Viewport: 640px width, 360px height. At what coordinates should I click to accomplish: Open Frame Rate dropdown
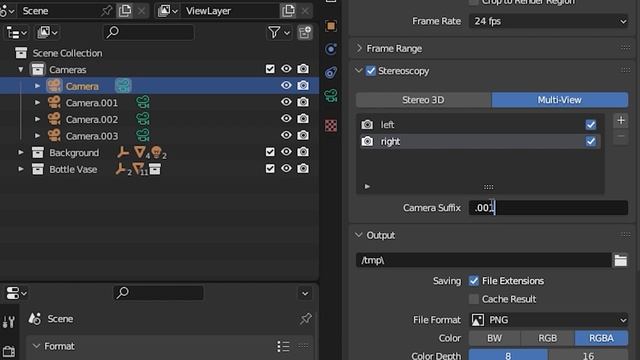tap(549, 21)
